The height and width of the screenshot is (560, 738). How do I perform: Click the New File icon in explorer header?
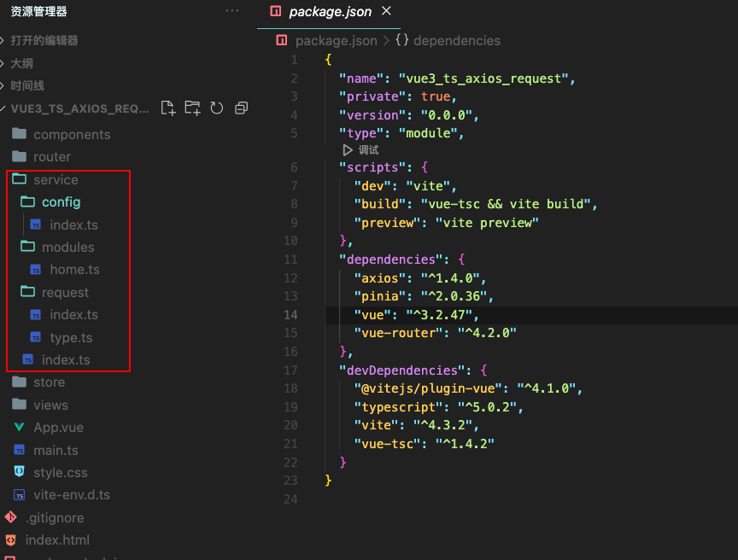(168, 108)
